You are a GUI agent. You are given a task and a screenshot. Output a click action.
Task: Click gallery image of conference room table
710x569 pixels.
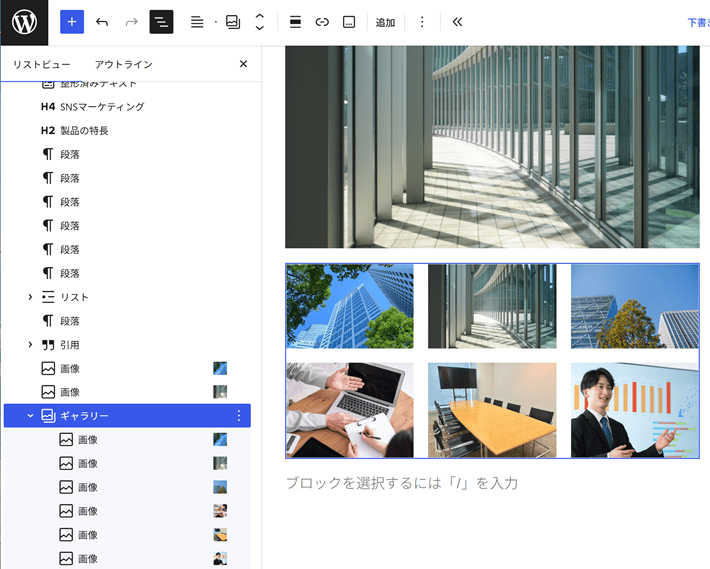492,410
